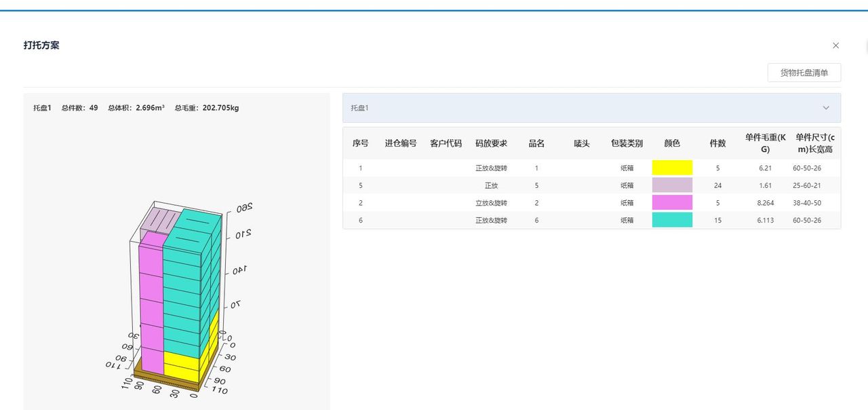The image size is (868, 410).
Task: Select the 立放&旋转 row for item 2
Action: (x=491, y=202)
